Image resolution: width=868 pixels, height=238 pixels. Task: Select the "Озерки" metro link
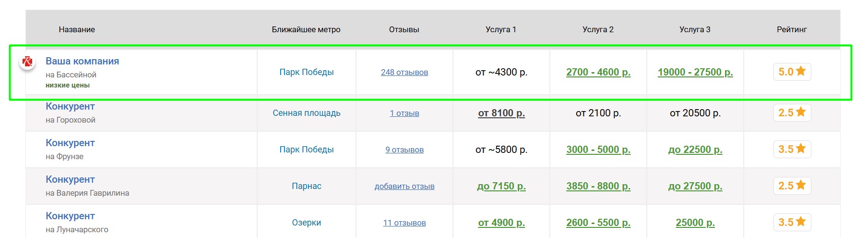pyautogui.click(x=306, y=223)
